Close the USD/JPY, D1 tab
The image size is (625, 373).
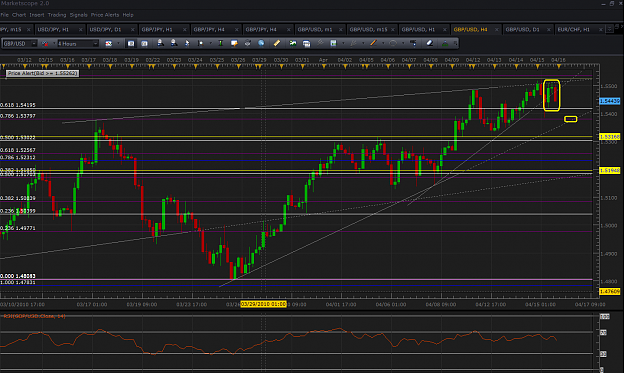point(133,29)
